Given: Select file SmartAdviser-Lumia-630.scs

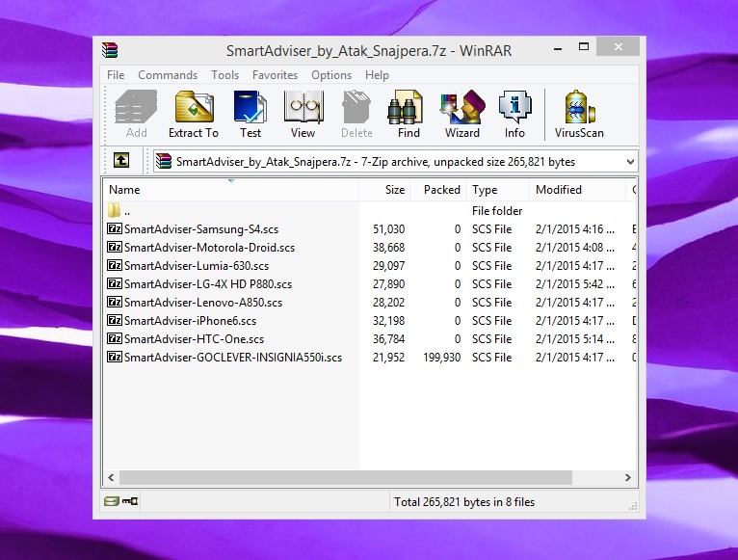Looking at the screenshot, I should click(x=197, y=266).
